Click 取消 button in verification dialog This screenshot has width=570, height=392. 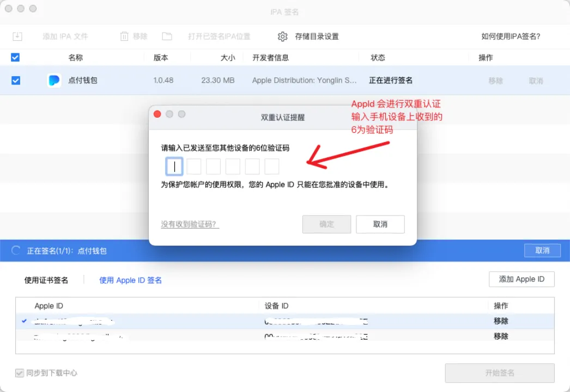click(x=380, y=224)
